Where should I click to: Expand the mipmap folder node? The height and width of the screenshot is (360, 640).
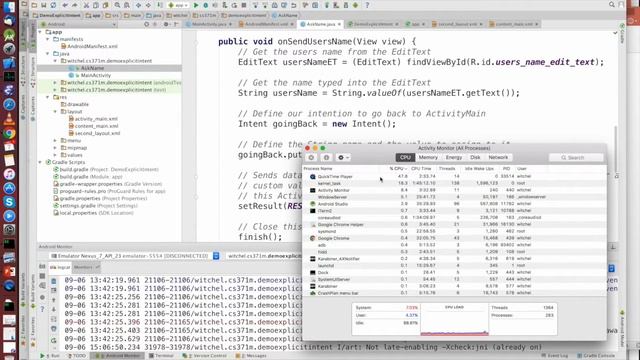click(55, 148)
